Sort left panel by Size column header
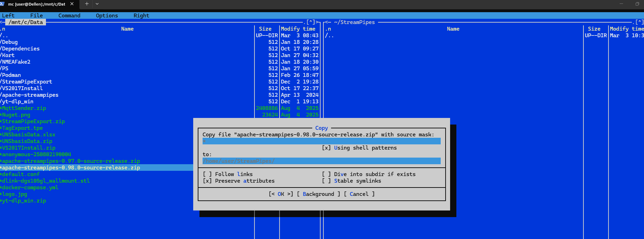Viewport: 644px width, 239px height. [x=265, y=29]
